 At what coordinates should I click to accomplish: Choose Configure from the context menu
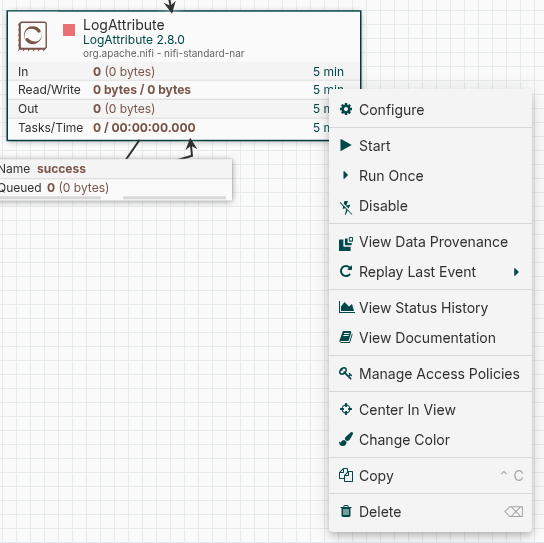pos(430,110)
